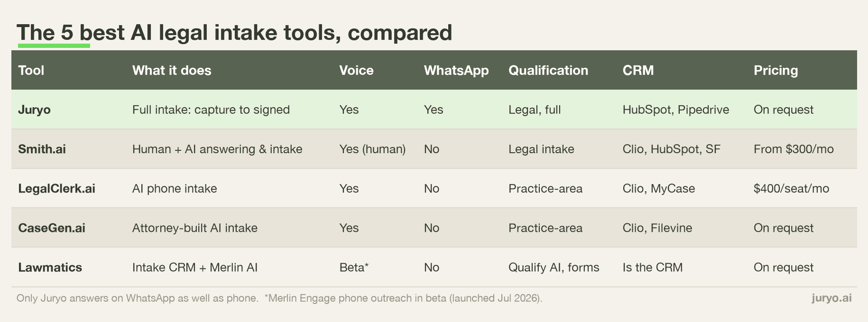Click the Voice column header
This screenshot has height=322, width=868.
(x=356, y=70)
